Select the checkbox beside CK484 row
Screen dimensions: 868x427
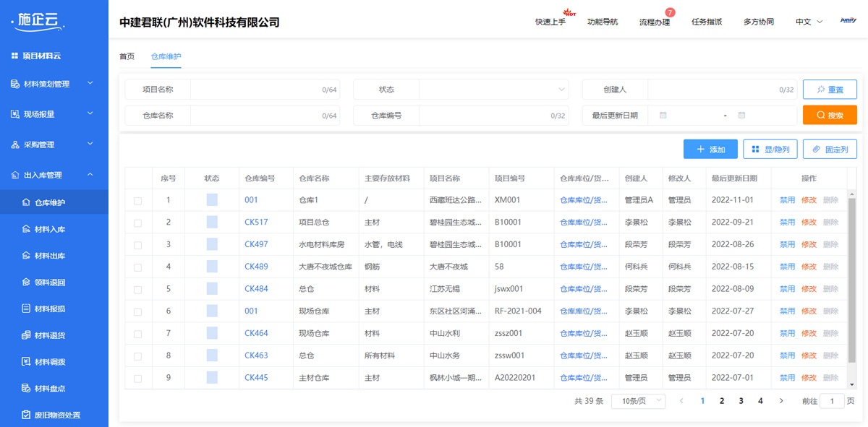tap(137, 288)
